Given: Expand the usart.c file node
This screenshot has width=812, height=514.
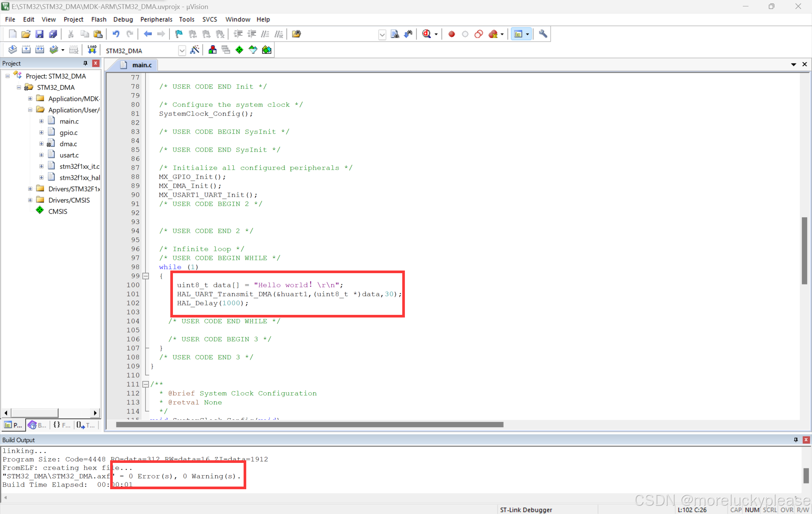Looking at the screenshot, I should [41, 155].
